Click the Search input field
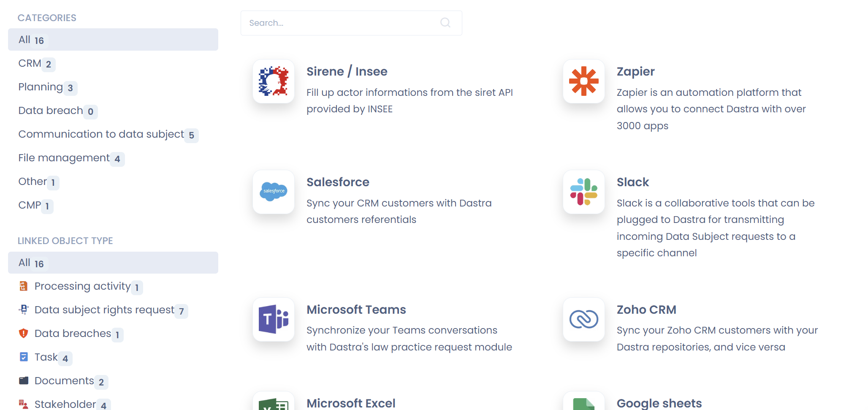The width and height of the screenshot is (868, 410). 338,23
